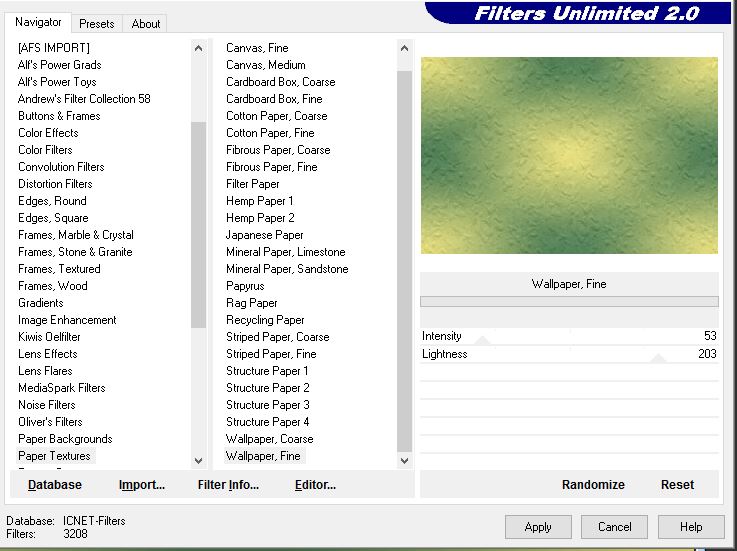Pick the Japanese Paper filter
Viewport: 737px width, 551px height.
(x=264, y=235)
